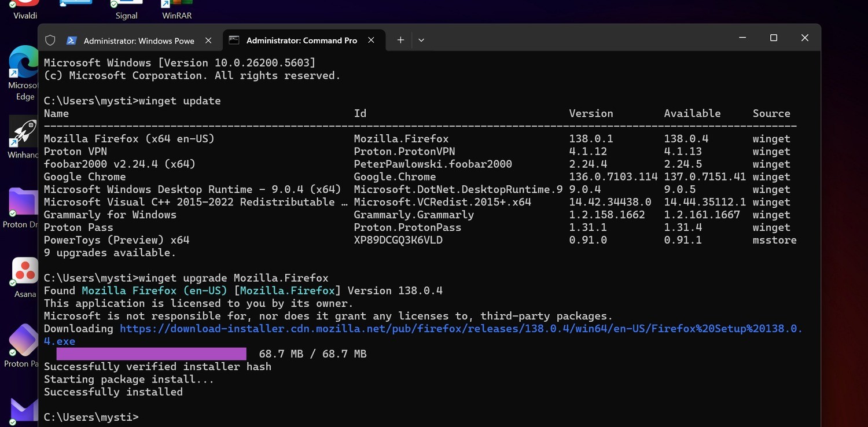Screen dimensions: 868x427
Task: Click the 'Name' column header
Action: (x=56, y=113)
